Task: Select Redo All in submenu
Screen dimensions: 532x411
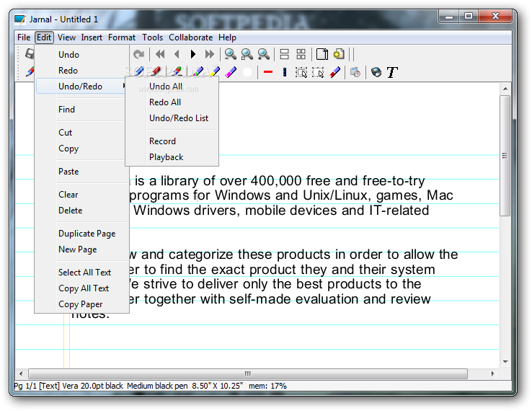Action: [x=172, y=102]
